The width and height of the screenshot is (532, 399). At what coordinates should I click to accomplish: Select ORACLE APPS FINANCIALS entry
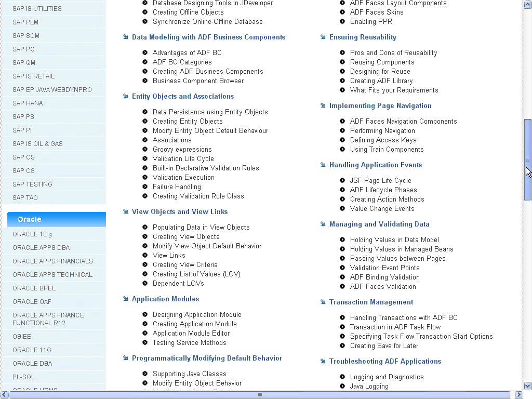pyautogui.click(x=52, y=261)
